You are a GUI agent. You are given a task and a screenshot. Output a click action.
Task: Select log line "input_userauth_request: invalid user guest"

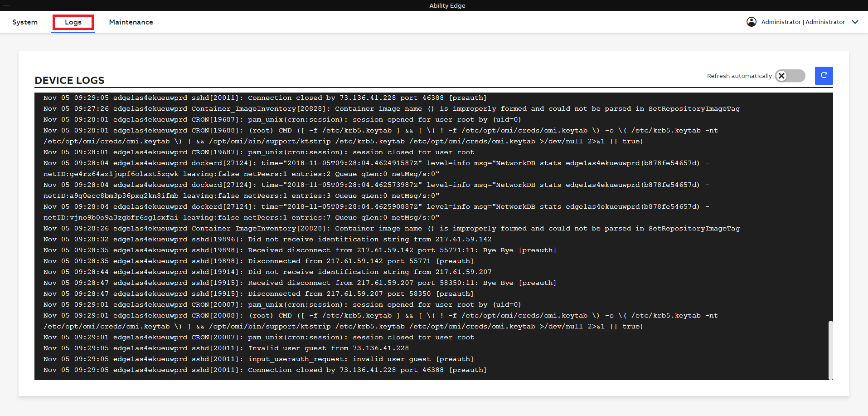(258, 359)
